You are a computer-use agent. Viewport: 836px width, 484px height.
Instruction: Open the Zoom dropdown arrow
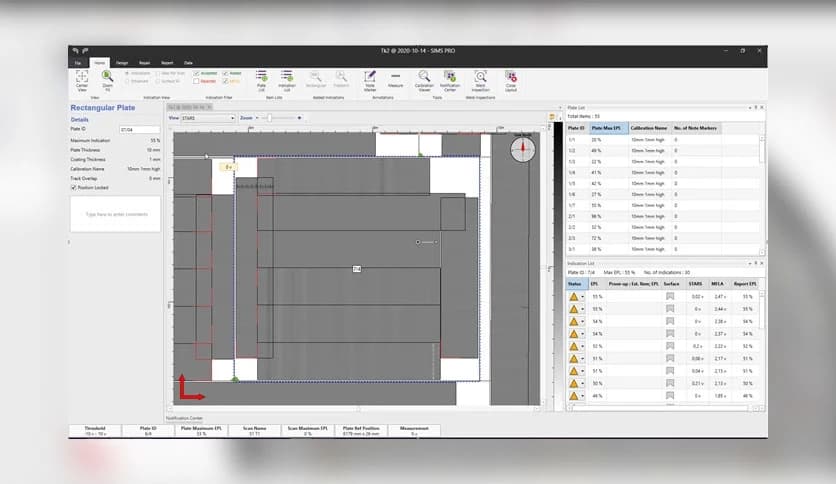click(x=256, y=118)
